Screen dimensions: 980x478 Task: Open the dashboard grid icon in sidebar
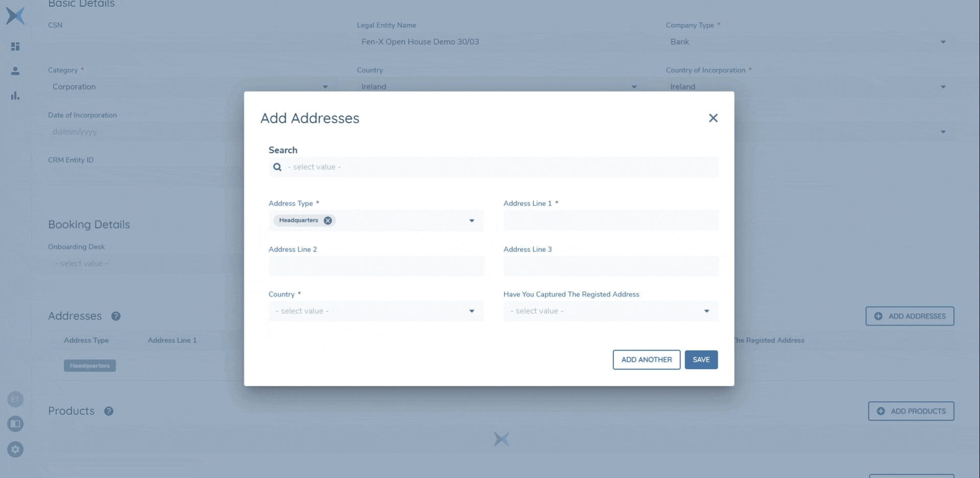pos(15,47)
